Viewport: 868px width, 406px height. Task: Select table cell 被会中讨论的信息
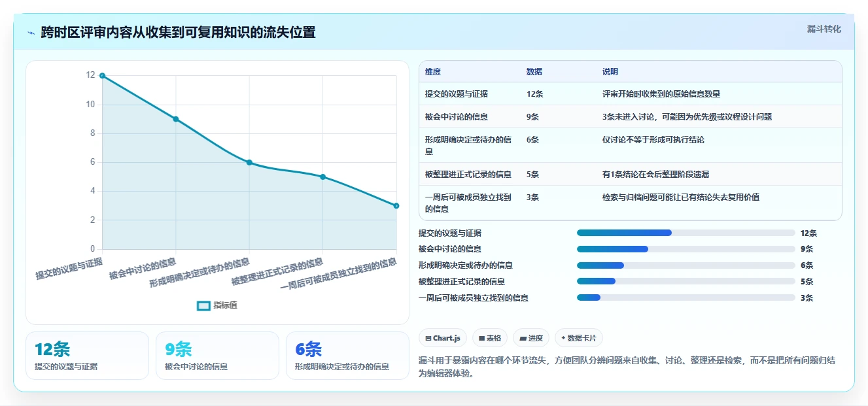pyautogui.click(x=457, y=117)
